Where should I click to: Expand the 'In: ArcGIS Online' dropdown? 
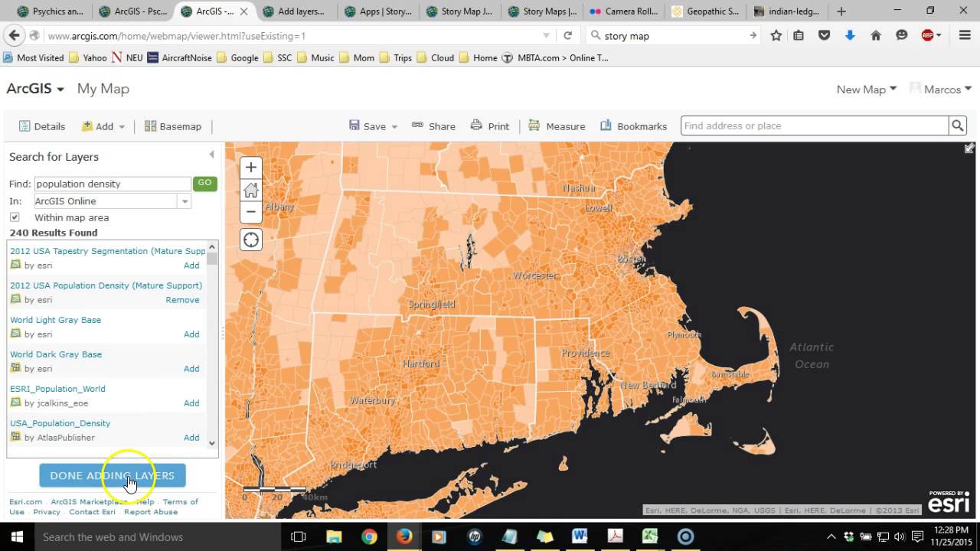[185, 201]
